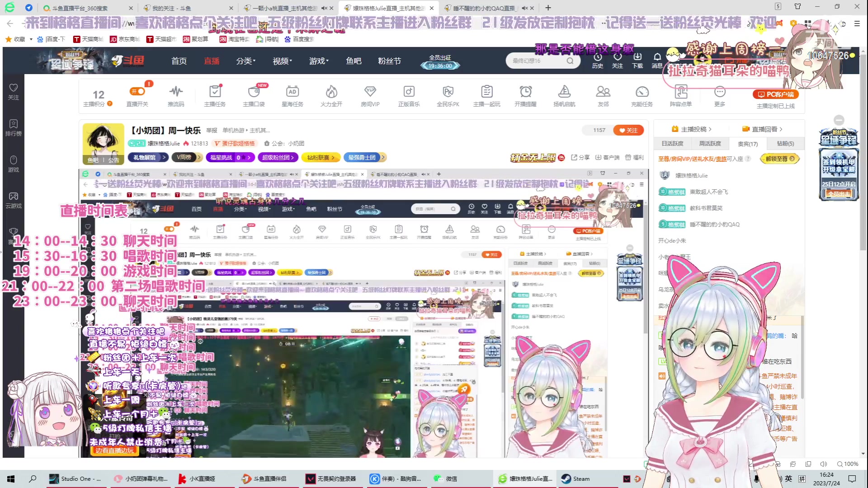The height and width of the screenshot is (488, 868).
Task: Open the 主播投稿 link
Action: [x=692, y=129]
